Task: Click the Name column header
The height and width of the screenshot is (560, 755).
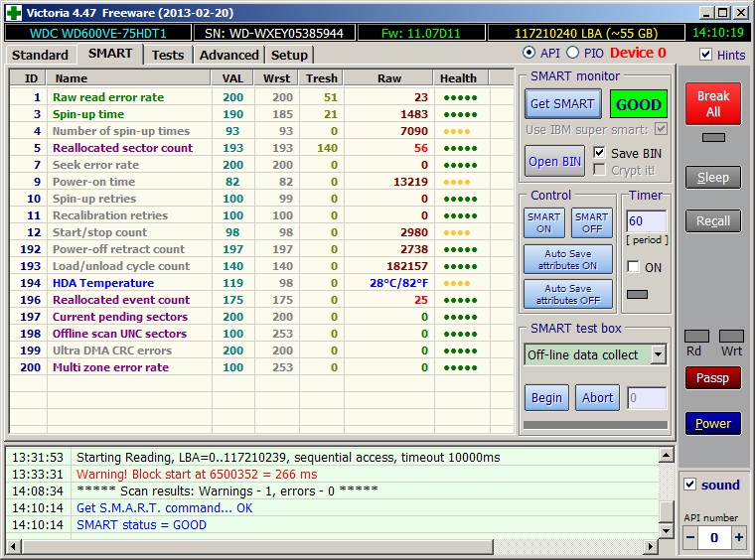Action: click(x=128, y=77)
